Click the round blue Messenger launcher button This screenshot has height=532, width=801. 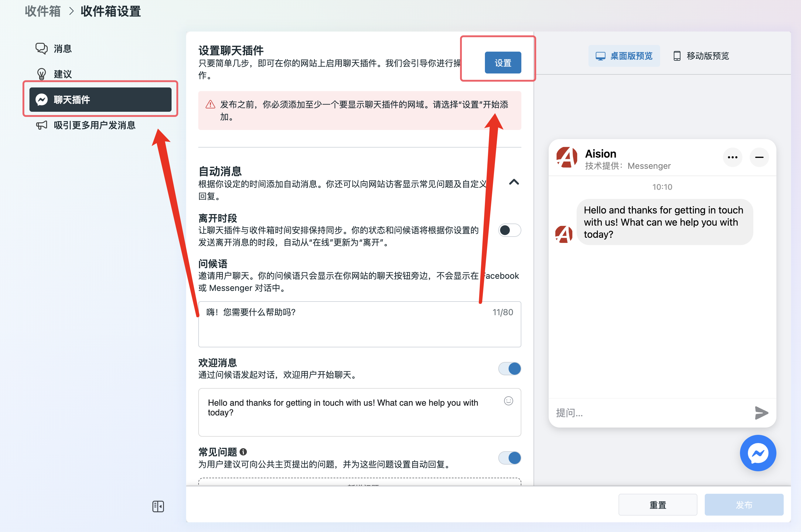[x=758, y=453]
